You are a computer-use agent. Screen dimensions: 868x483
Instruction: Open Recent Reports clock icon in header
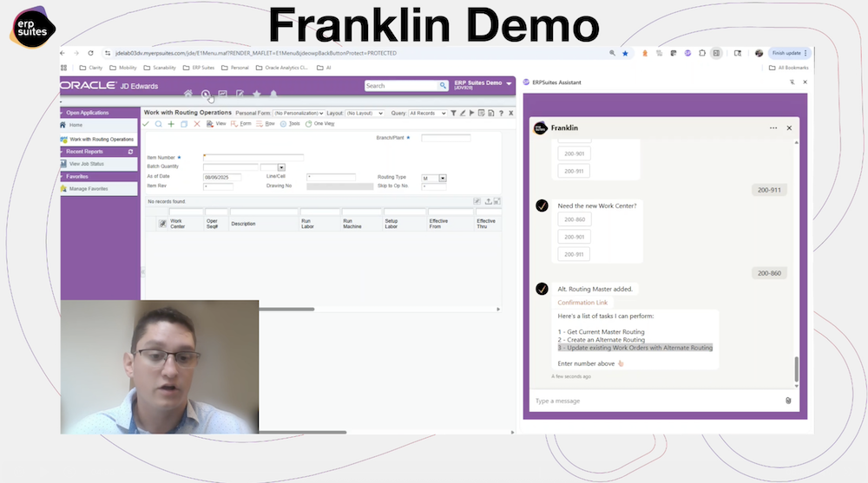pos(206,94)
